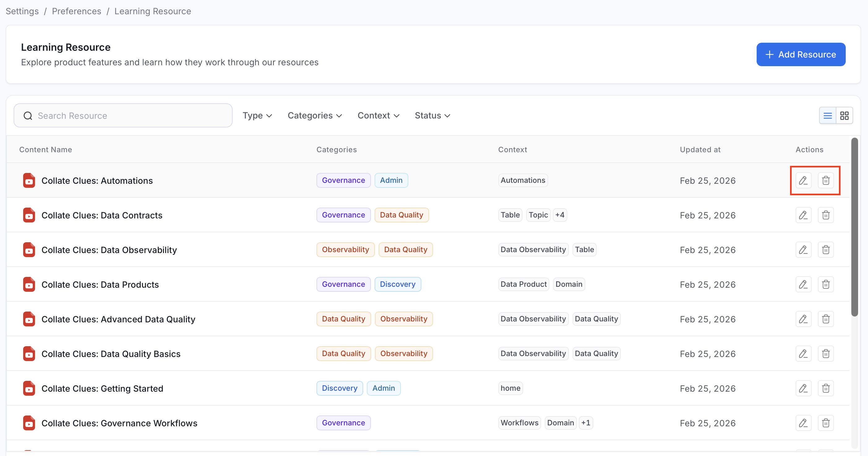Click the Content Name column header
This screenshot has height=456, width=868.
(45, 150)
